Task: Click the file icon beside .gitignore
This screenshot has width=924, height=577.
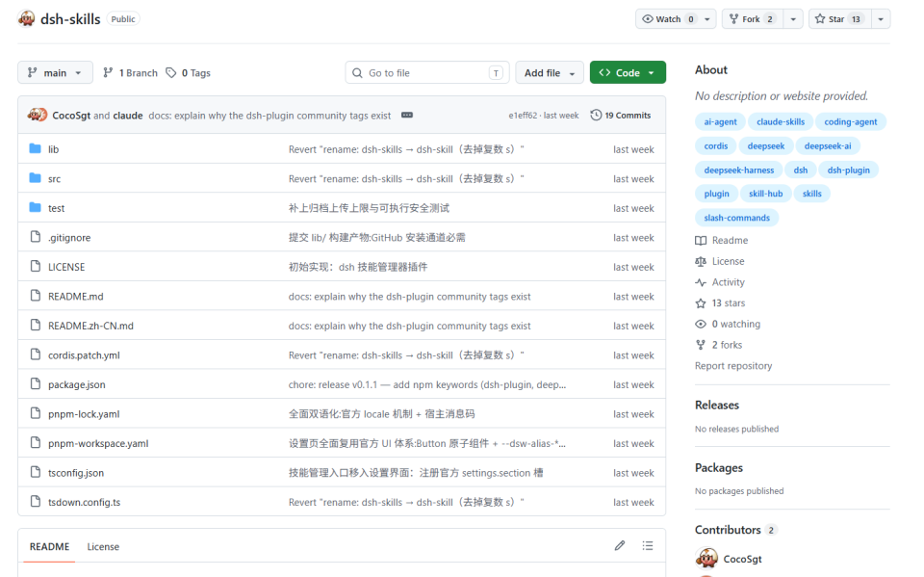Action: (36, 237)
